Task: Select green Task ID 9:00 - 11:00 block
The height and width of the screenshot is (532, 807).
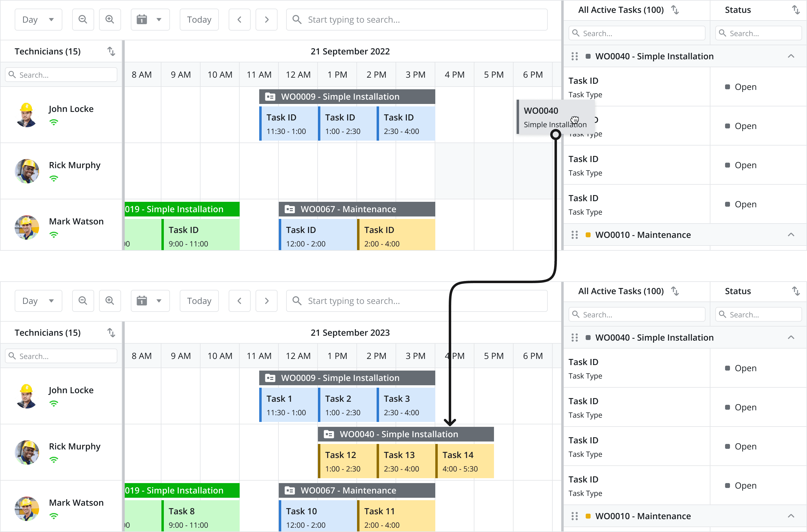Action: [x=201, y=235]
